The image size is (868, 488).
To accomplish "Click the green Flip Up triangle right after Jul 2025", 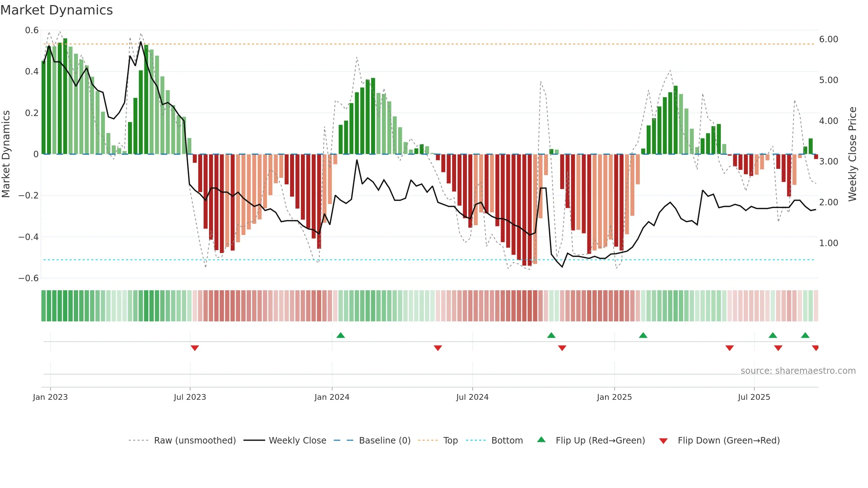I will pyautogui.click(x=773, y=335).
